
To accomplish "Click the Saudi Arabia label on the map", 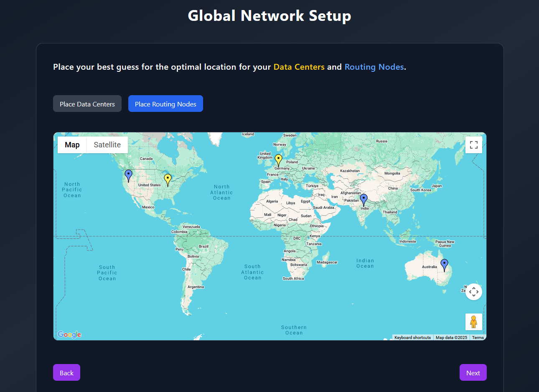I will [323, 207].
